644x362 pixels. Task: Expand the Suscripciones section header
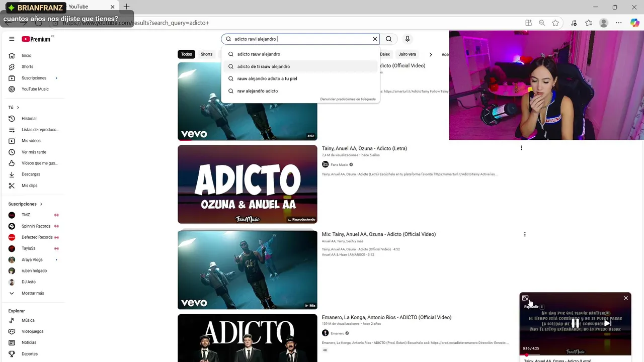coord(25,204)
